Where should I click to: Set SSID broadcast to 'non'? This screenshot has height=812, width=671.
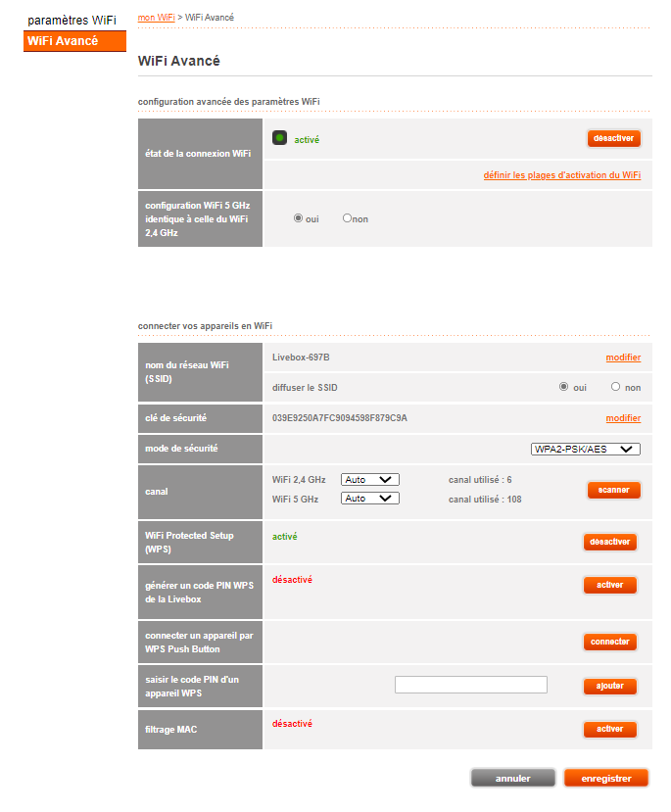click(615, 386)
